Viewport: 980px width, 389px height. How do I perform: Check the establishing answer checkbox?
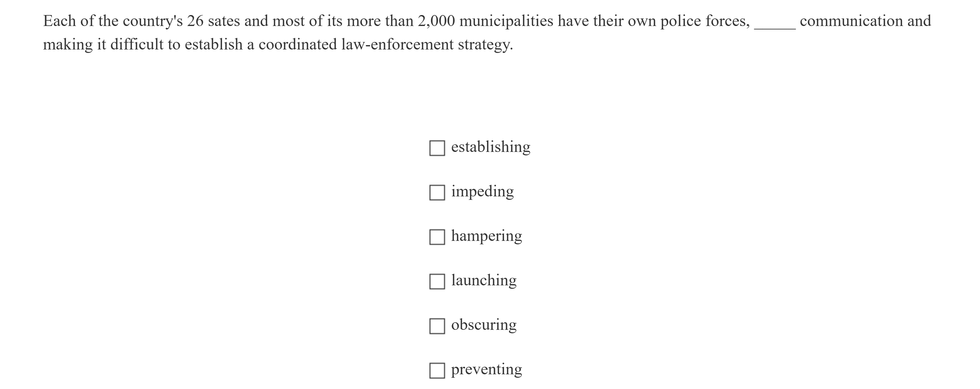click(438, 147)
